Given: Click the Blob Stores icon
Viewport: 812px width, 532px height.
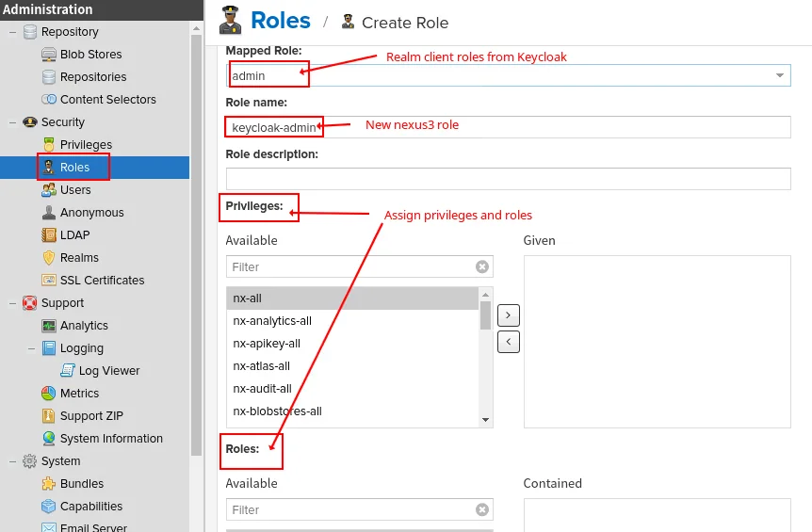Looking at the screenshot, I should 49,55.
